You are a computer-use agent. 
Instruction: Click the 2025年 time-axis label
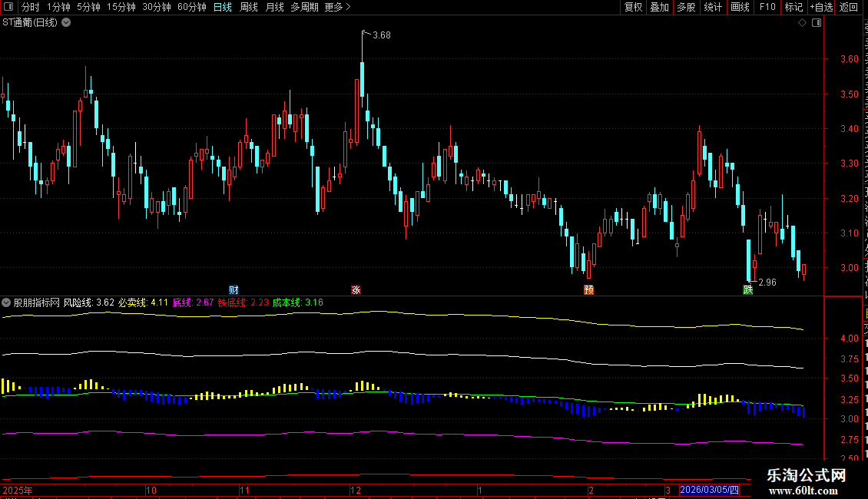coord(18,490)
